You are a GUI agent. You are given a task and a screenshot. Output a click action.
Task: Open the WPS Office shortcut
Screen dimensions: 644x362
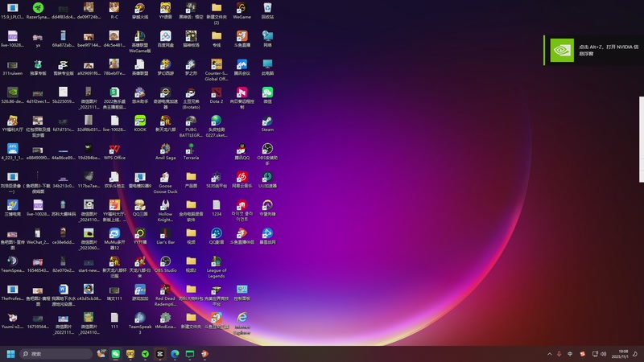114,152
